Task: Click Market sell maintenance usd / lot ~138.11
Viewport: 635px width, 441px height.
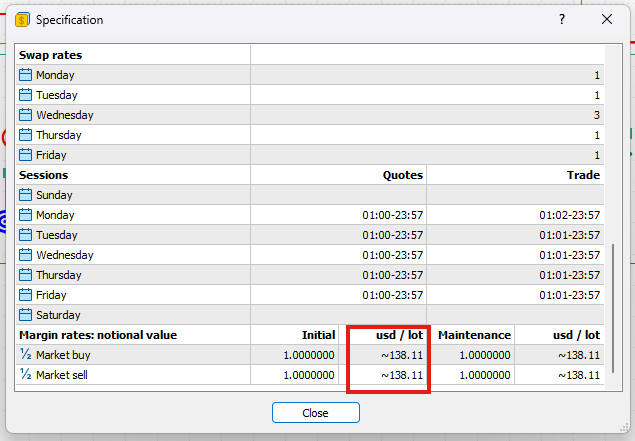Action: tap(579, 375)
